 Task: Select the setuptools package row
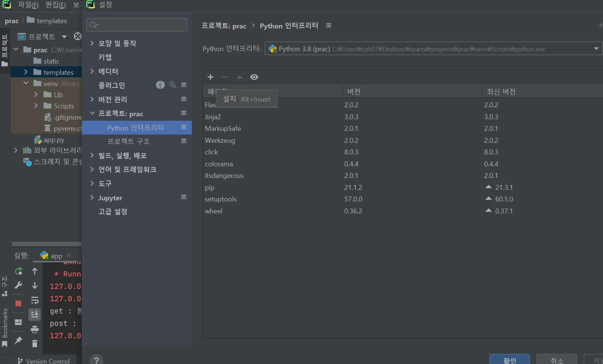point(403,199)
